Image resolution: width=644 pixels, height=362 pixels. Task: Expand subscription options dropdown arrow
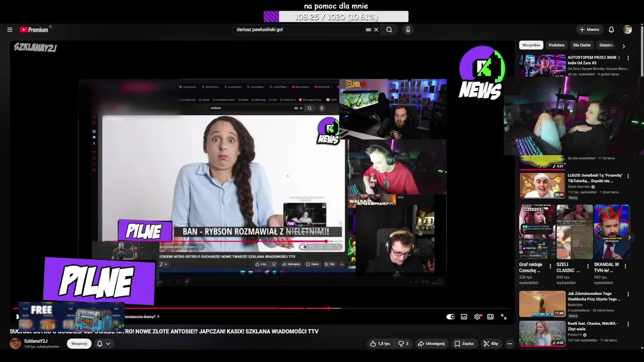coord(108,343)
